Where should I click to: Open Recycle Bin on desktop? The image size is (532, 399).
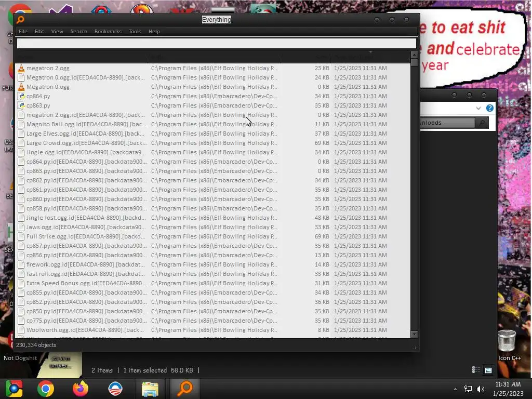click(x=507, y=341)
